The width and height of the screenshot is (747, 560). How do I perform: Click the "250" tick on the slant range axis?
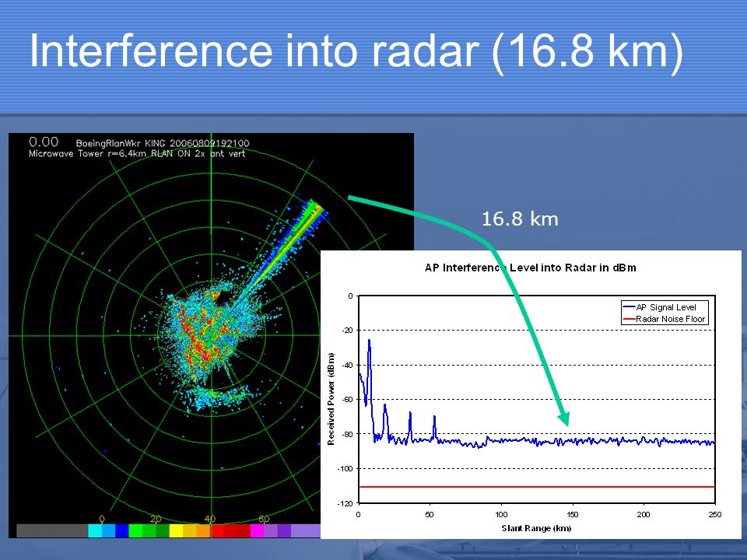(x=714, y=514)
